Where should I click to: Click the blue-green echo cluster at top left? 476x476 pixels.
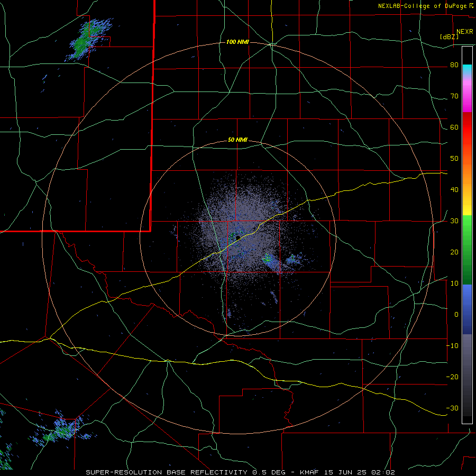point(87,40)
